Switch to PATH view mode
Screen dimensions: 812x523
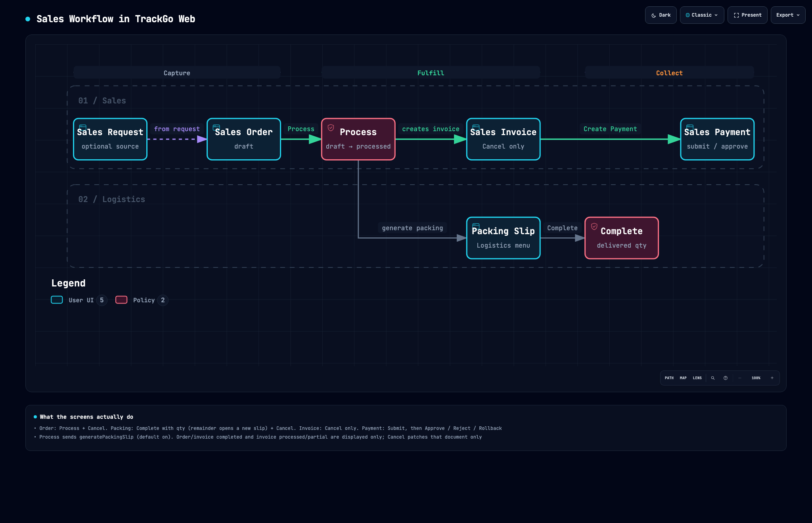coord(669,378)
